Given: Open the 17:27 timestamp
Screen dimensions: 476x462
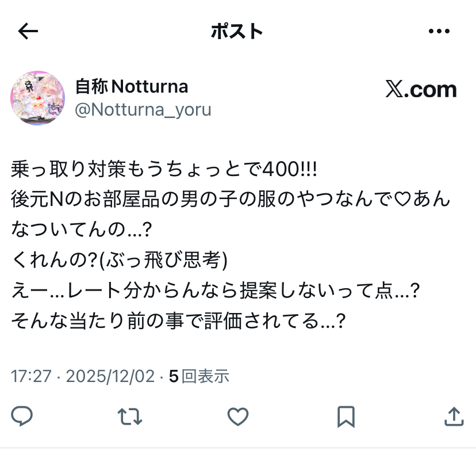Looking at the screenshot, I should pos(31,376).
